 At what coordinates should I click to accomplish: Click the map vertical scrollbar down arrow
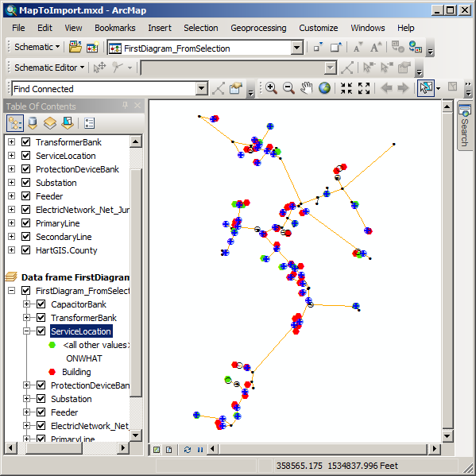click(x=447, y=436)
